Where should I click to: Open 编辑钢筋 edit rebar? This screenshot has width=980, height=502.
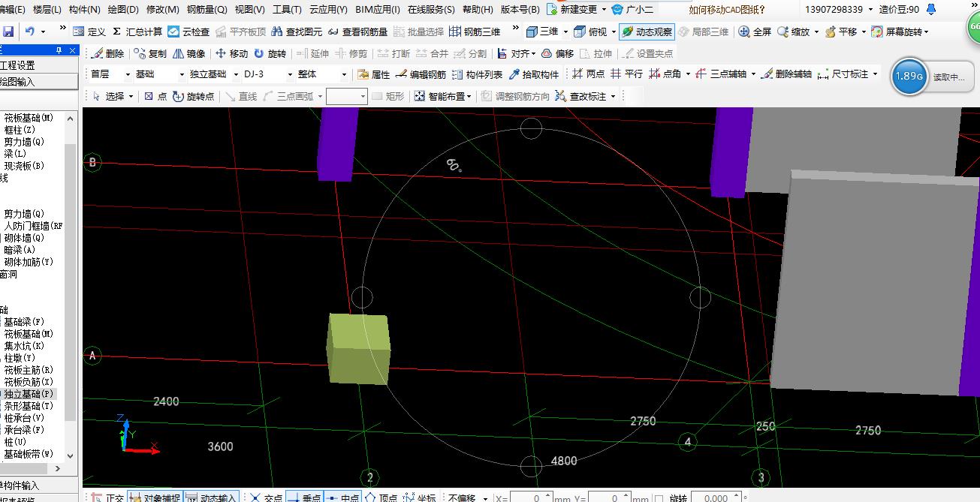pos(421,74)
